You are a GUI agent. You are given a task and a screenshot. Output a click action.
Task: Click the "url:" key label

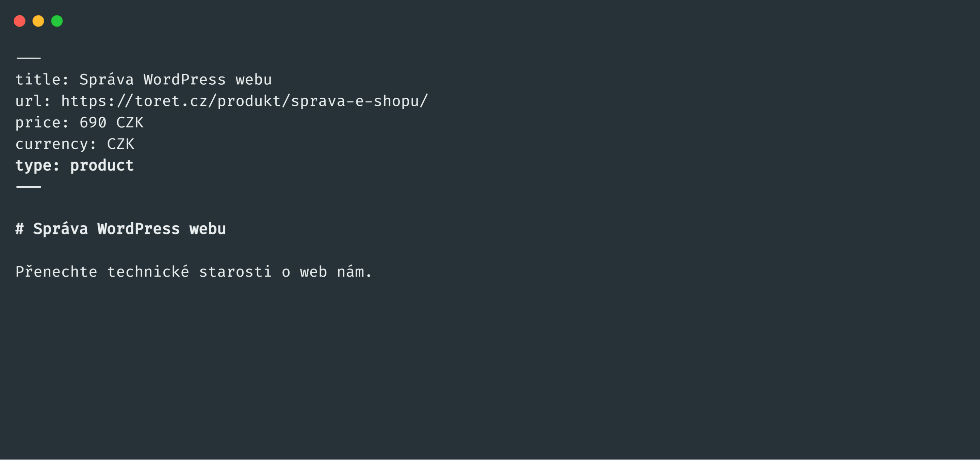33,101
